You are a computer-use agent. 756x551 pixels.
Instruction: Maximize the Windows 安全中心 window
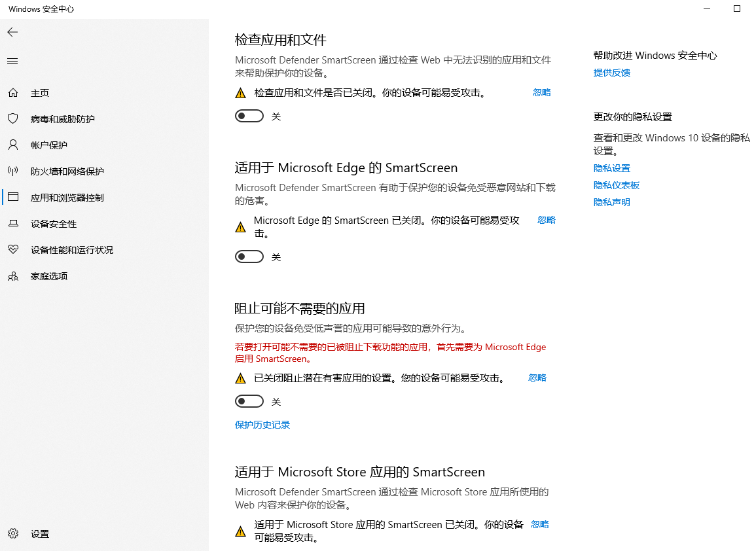pyautogui.click(x=737, y=9)
